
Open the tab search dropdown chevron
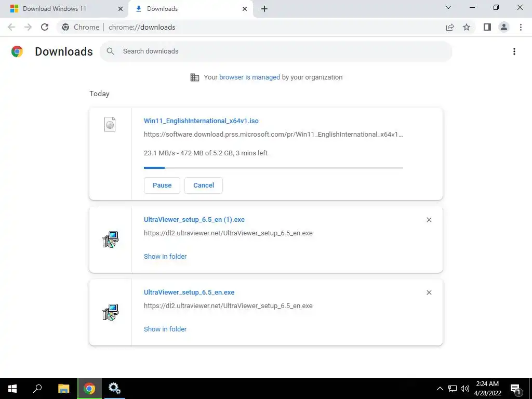coord(448,7)
